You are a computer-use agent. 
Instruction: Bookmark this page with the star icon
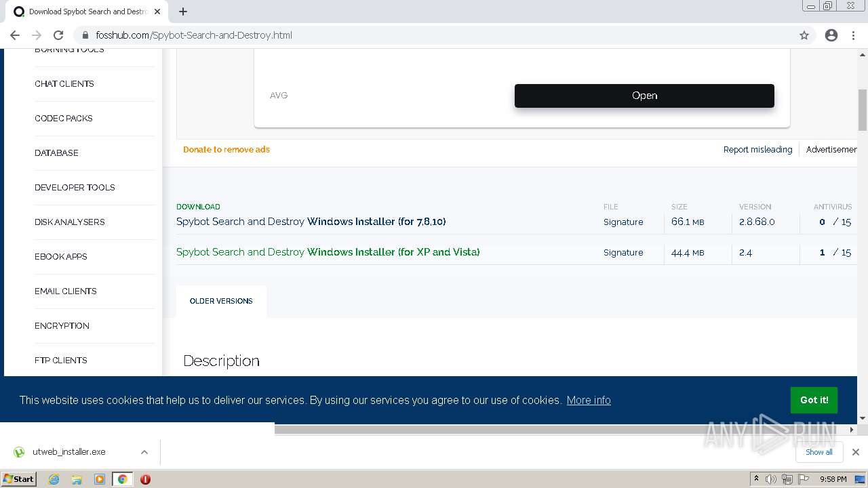804,35
